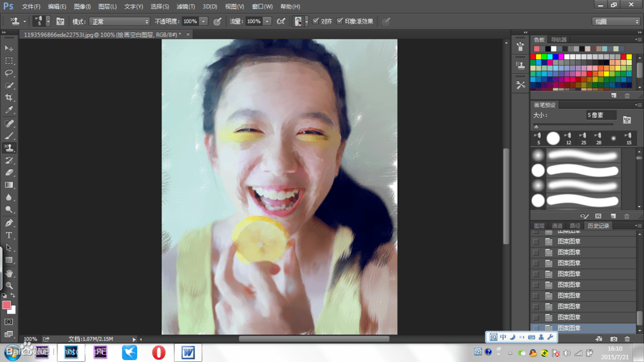Select the Crop tool
The width and height of the screenshot is (644, 362).
coord(8,98)
